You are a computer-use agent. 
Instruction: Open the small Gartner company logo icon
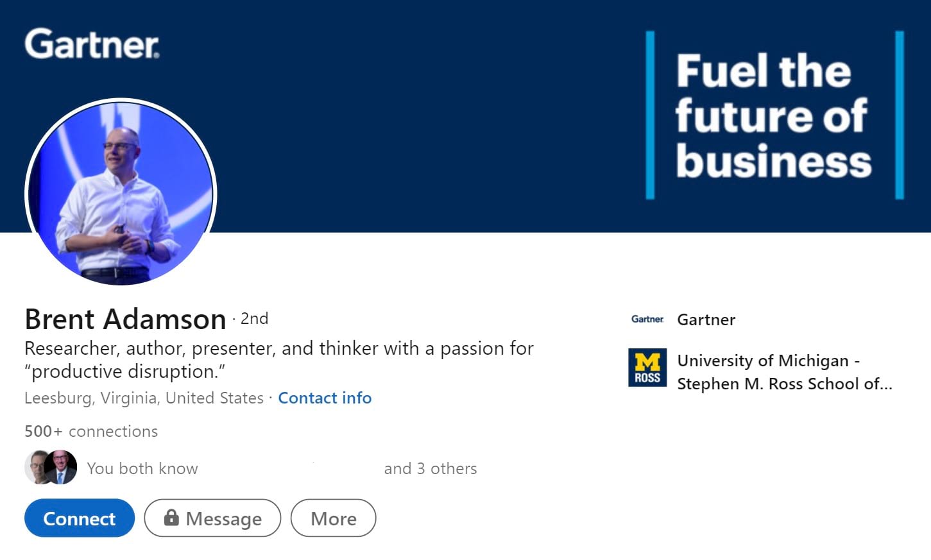[x=647, y=319]
